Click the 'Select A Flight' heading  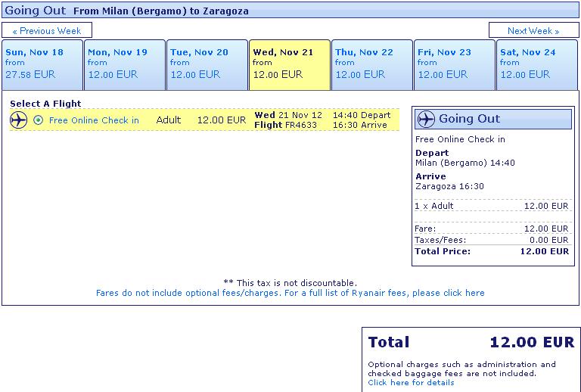tap(45, 104)
